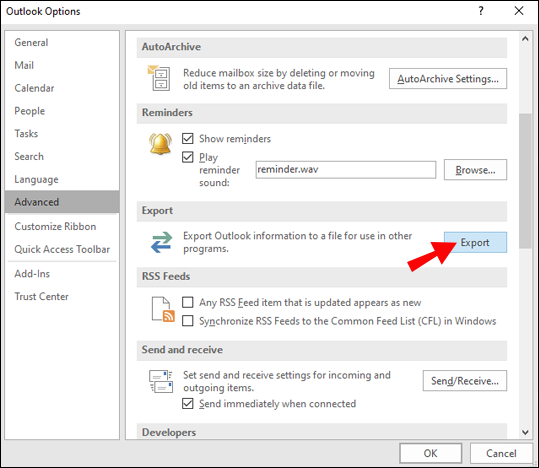Image resolution: width=539 pixels, height=468 pixels.
Task: Click the RSS feed document icon
Action: [163, 309]
